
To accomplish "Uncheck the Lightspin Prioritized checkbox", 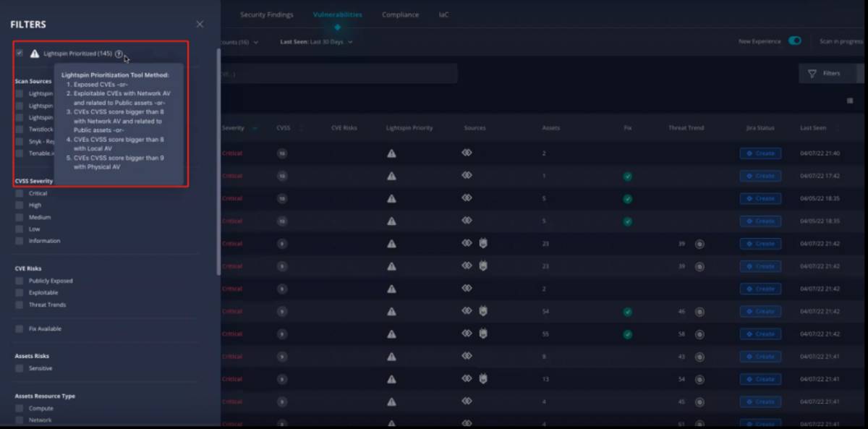I will click(x=20, y=54).
